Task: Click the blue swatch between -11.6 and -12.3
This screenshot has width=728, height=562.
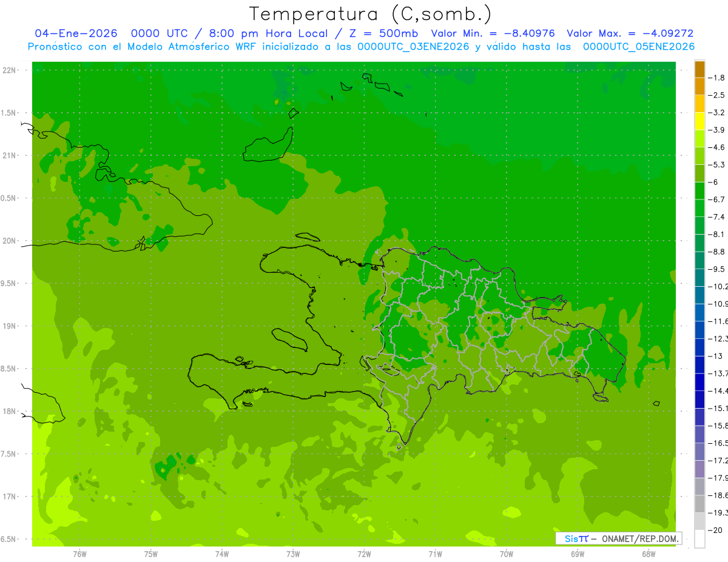Action: pyautogui.click(x=699, y=330)
